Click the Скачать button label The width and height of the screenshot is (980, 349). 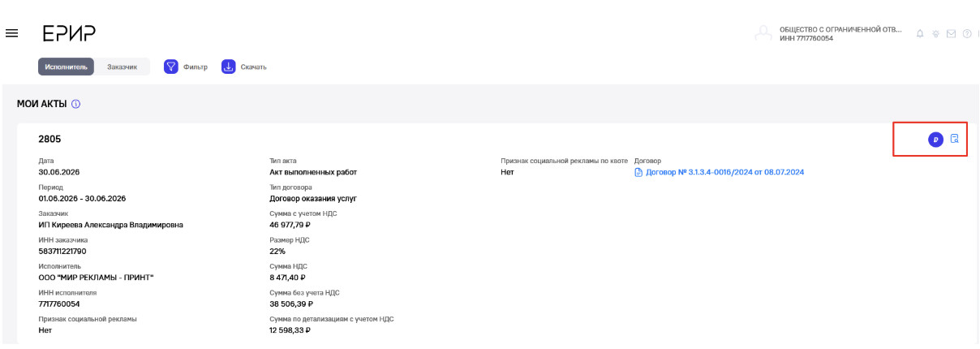point(254,67)
